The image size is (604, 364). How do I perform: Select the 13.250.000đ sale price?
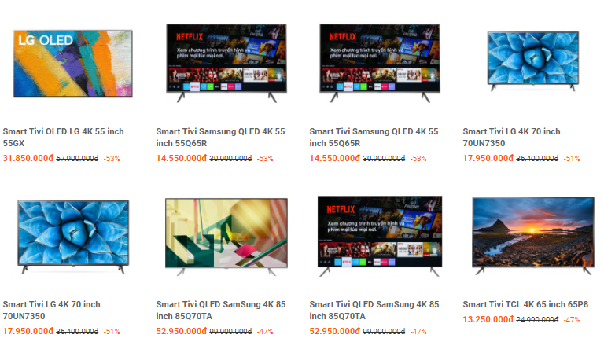(x=488, y=319)
